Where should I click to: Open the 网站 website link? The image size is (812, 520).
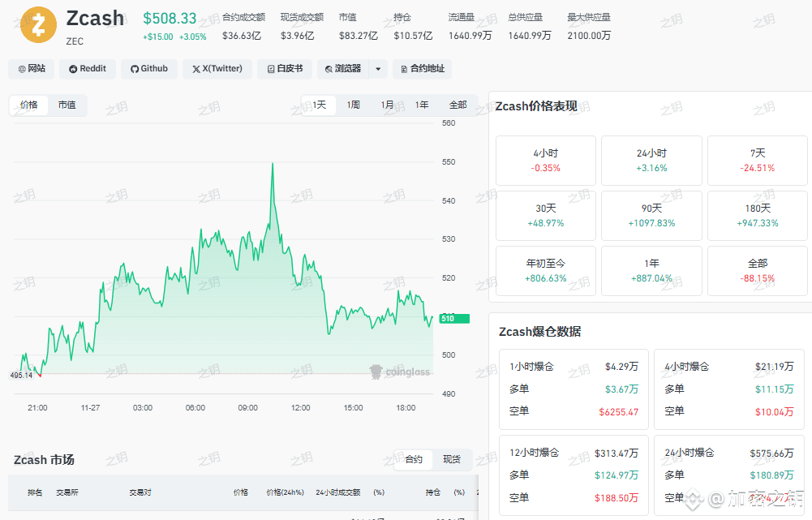[x=32, y=69]
